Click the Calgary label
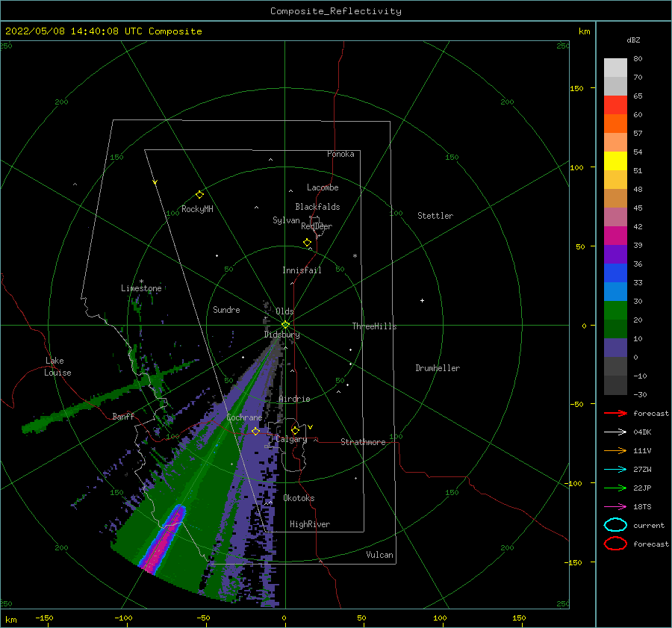The image size is (672, 628). tap(291, 439)
